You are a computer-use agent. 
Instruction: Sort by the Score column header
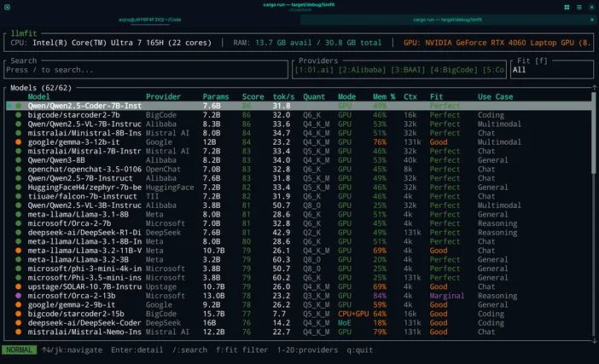[253, 97]
